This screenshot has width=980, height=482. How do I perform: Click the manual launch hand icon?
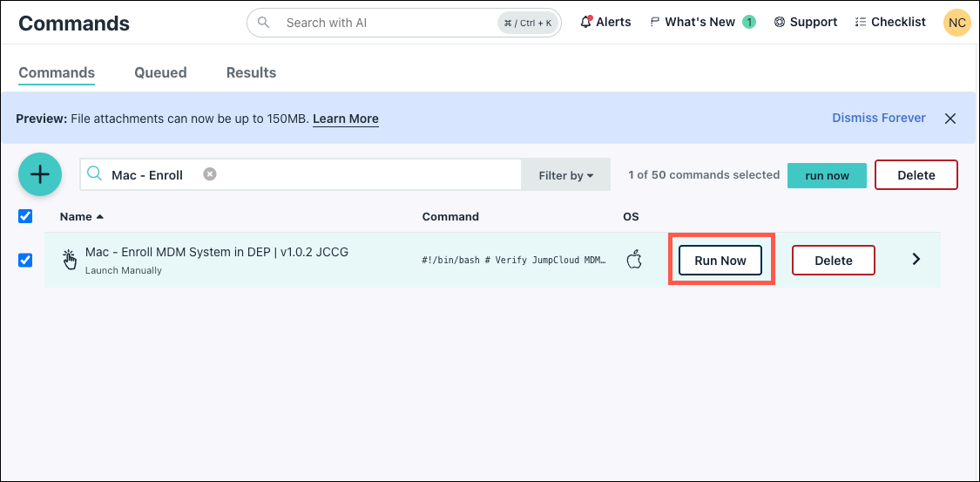[x=70, y=258]
